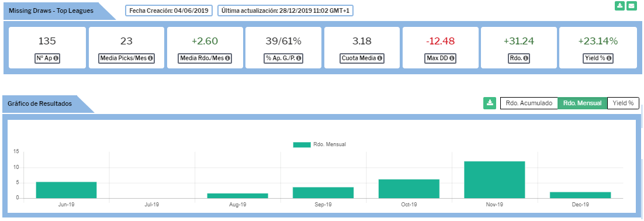Screen dimensions: 644x221
Task: Open info icon beside Media Picks/Mes
Action: (x=150, y=58)
